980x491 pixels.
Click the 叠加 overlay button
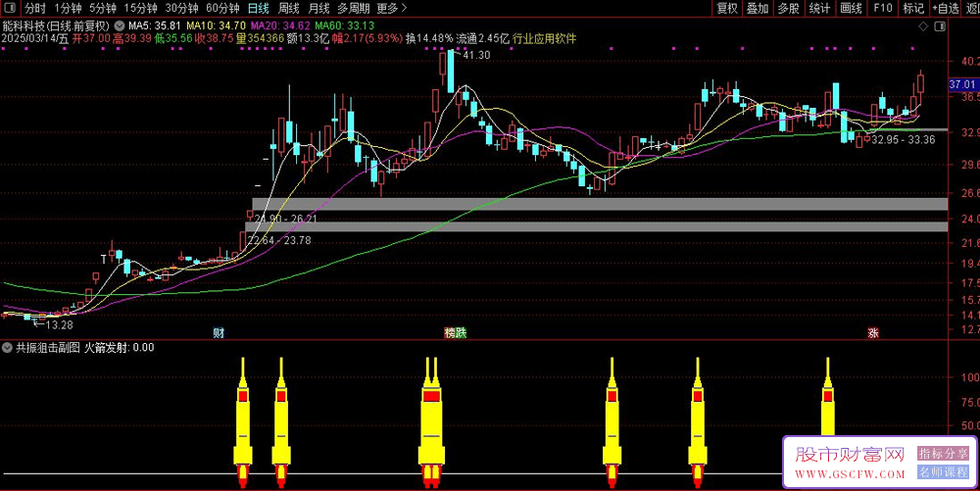[x=758, y=8]
